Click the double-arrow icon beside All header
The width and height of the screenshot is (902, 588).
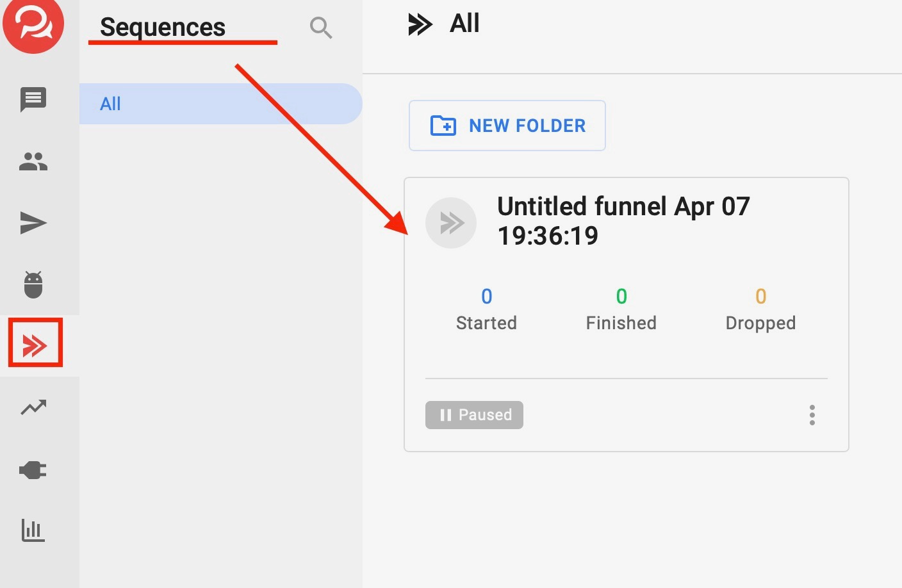pyautogui.click(x=420, y=24)
